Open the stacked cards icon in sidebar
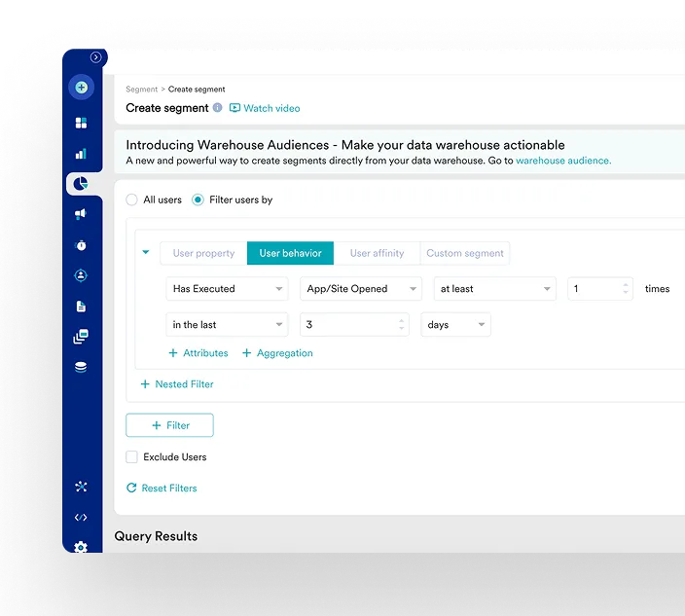Viewport: 685px width, 616px height. pos(81,337)
